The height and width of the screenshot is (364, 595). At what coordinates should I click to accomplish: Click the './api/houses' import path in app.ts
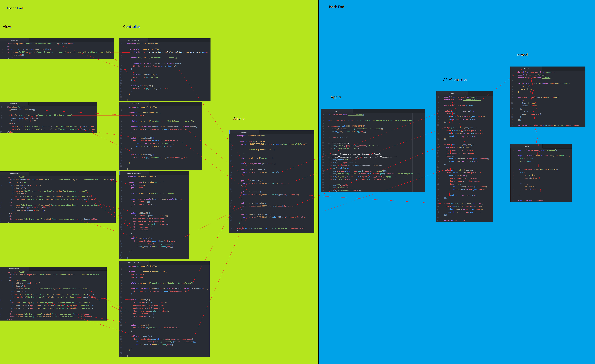pyautogui.click(x=356, y=115)
